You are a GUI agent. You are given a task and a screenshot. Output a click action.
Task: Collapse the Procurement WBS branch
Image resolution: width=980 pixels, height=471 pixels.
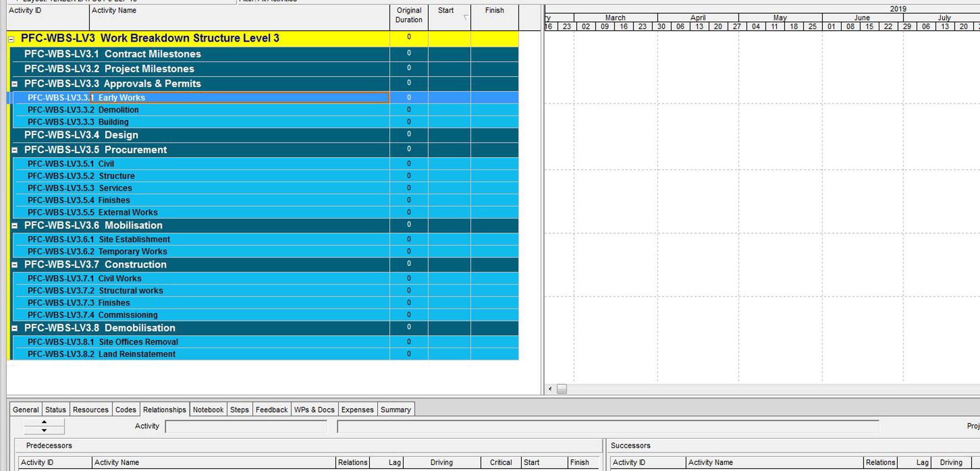(x=15, y=150)
